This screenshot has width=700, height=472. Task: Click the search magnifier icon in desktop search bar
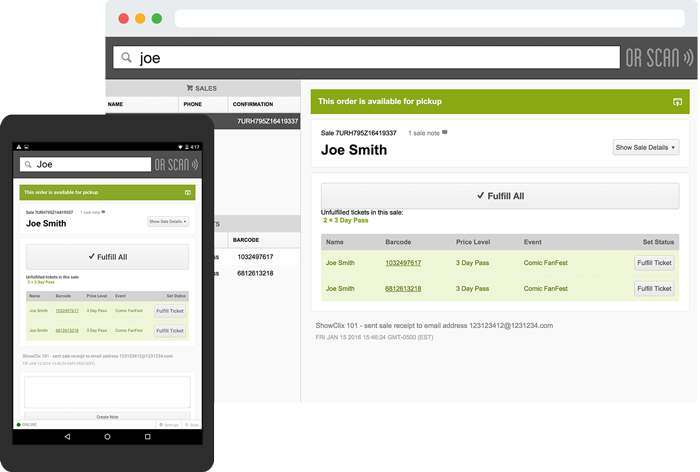[x=126, y=58]
